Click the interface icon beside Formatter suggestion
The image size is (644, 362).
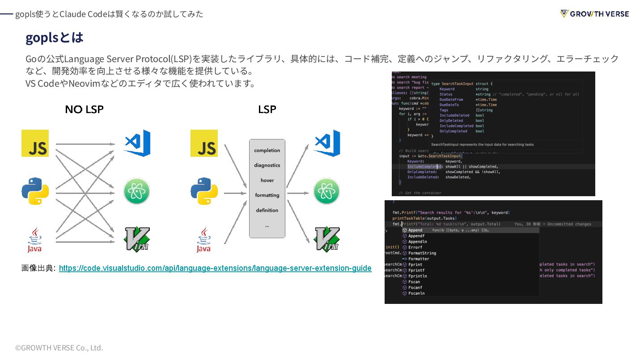pyautogui.click(x=404, y=259)
